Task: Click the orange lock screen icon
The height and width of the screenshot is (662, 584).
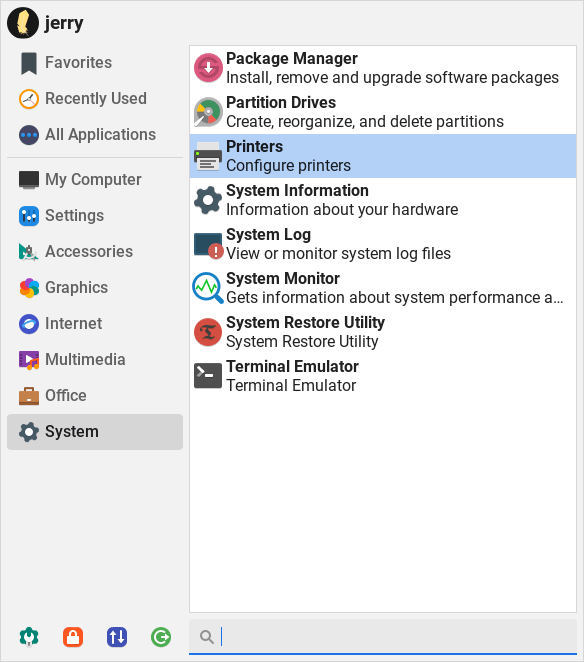Action: (73, 637)
